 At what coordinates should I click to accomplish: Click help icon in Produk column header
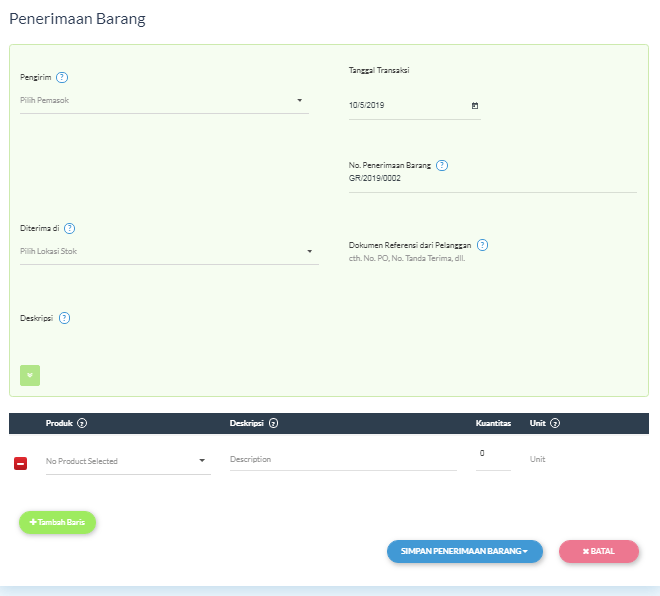[x=82, y=423]
